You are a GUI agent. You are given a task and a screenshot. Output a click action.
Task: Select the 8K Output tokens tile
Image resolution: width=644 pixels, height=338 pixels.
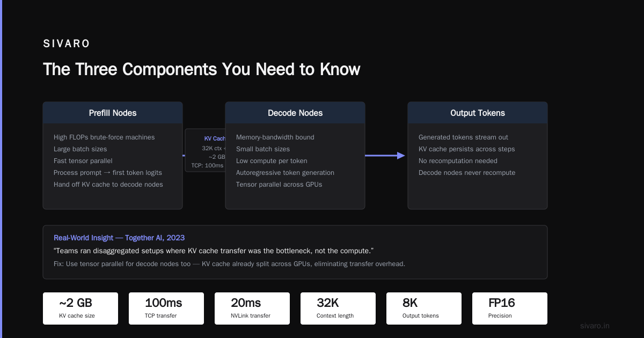[424, 308]
